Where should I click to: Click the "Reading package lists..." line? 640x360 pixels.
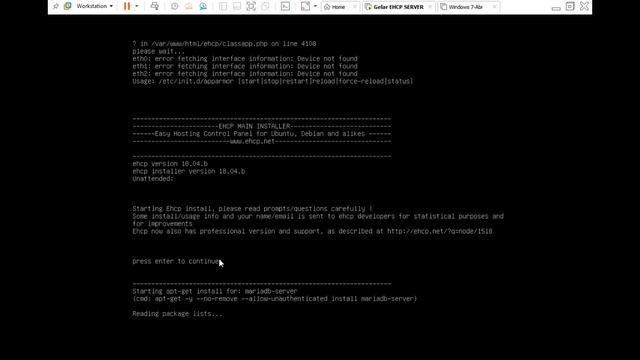coord(178,314)
